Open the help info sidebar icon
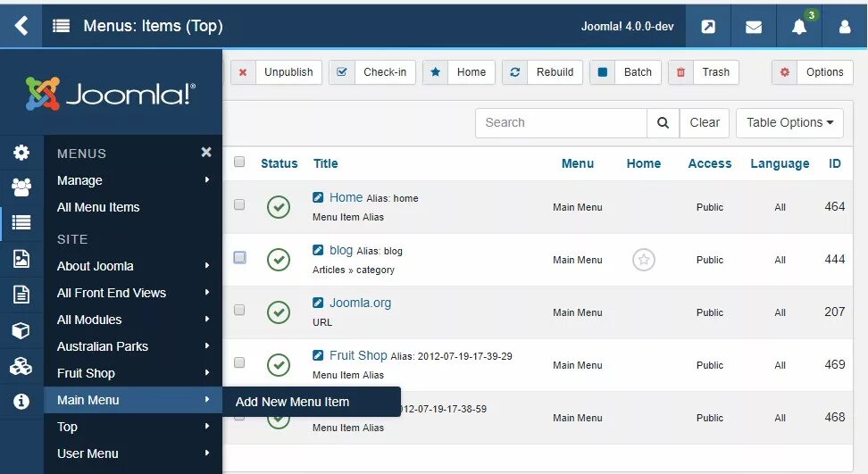The height and width of the screenshot is (474, 868). [21, 402]
